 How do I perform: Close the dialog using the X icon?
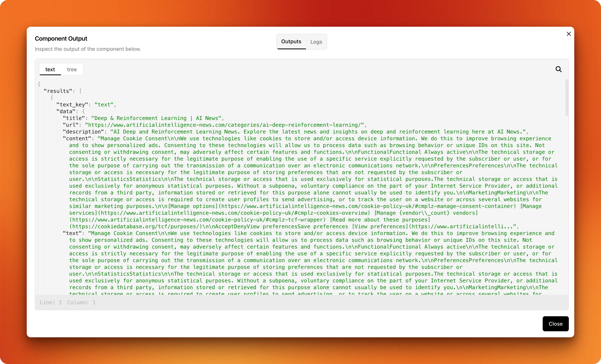[569, 34]
